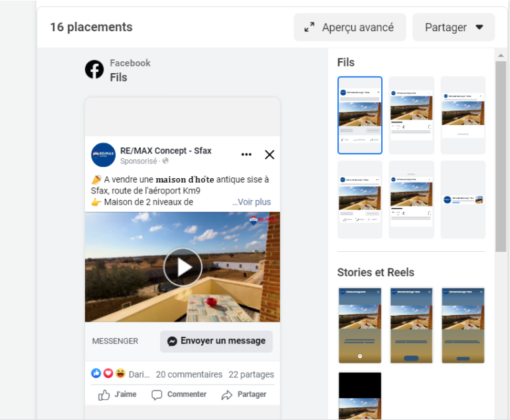Expand post text with Voir plus
510x420 pixels.
[x=252, y=202]
